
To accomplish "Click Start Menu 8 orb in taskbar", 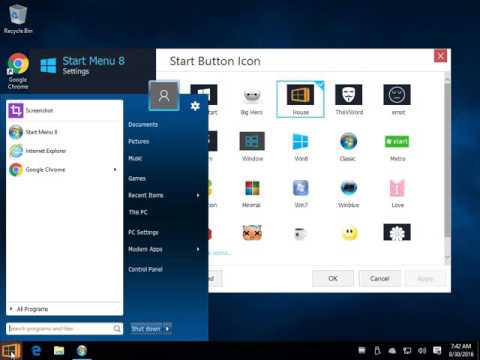I will pos(82,351).
